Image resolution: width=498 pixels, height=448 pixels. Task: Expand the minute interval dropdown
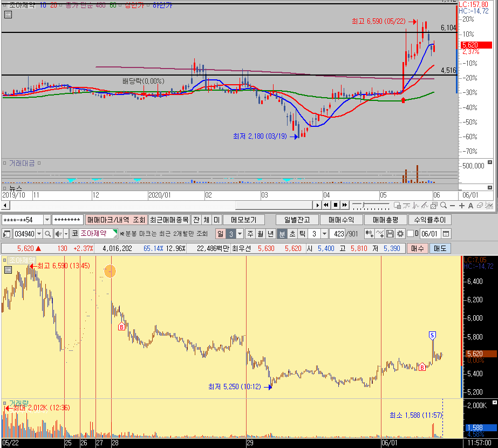[324, 234]
